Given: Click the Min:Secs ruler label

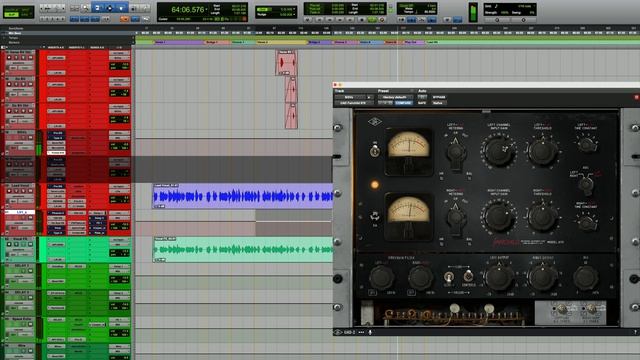Looking at the screenshot, I should click(15, 33).
